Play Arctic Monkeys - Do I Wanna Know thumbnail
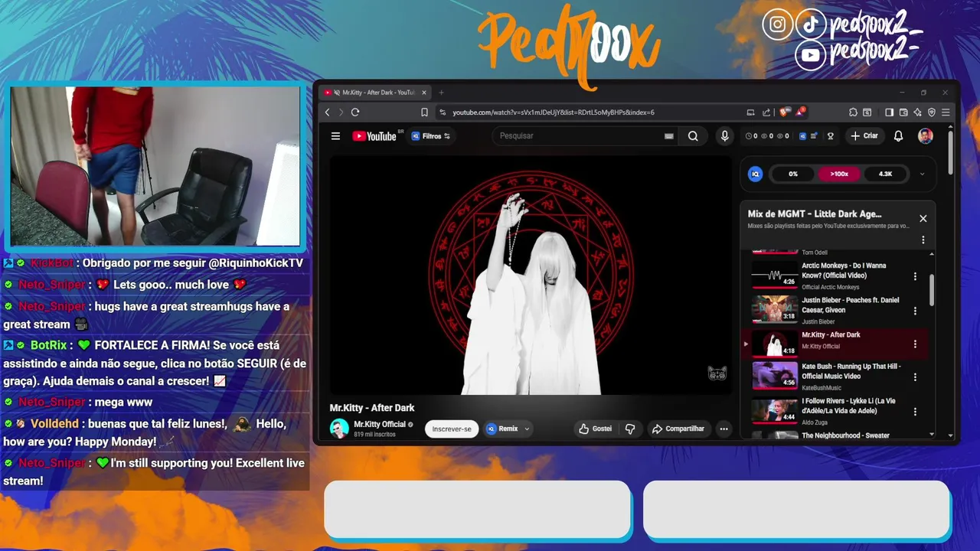This screenshot has height=551, width=980. click(775, 275)
